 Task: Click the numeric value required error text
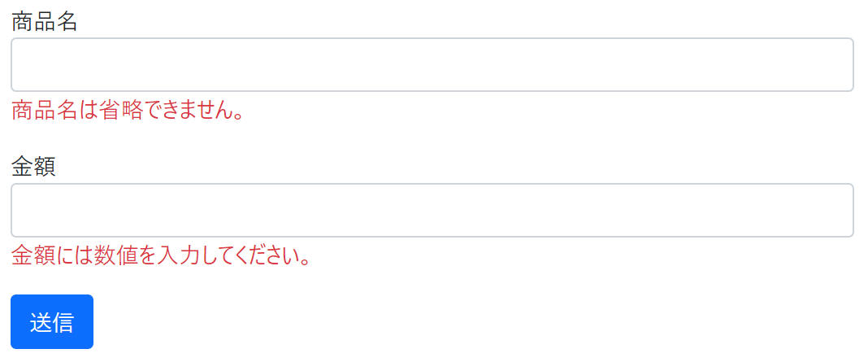tap(161, 255)
